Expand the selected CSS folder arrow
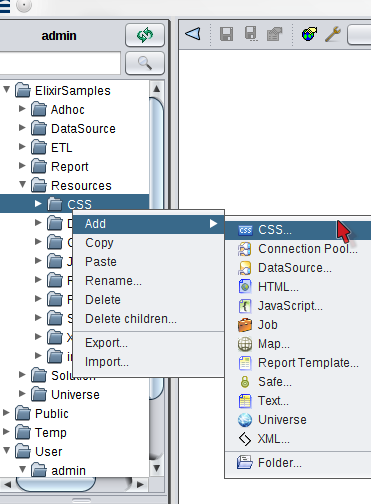The height and width of the screenshot is (504, 371). (38, 204)
